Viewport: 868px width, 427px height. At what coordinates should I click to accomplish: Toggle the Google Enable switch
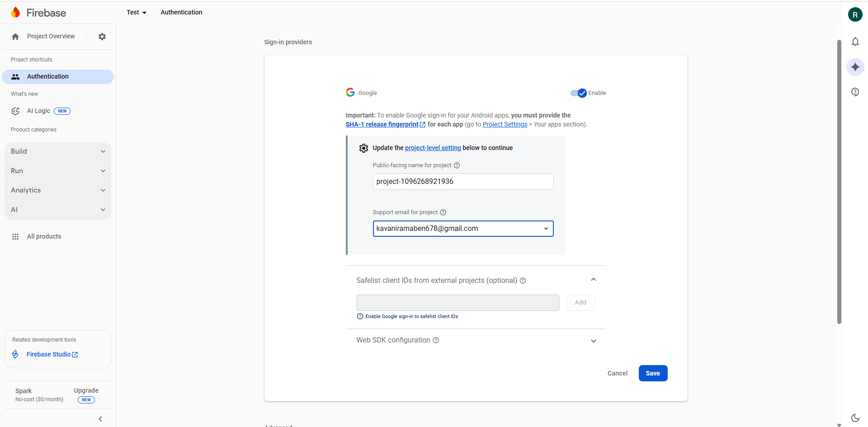pos(579,93)
